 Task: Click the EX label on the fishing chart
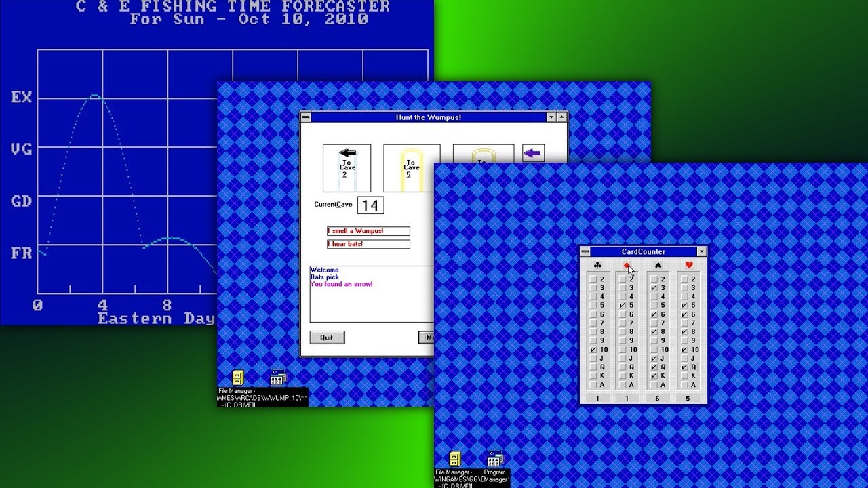(22, 97)
